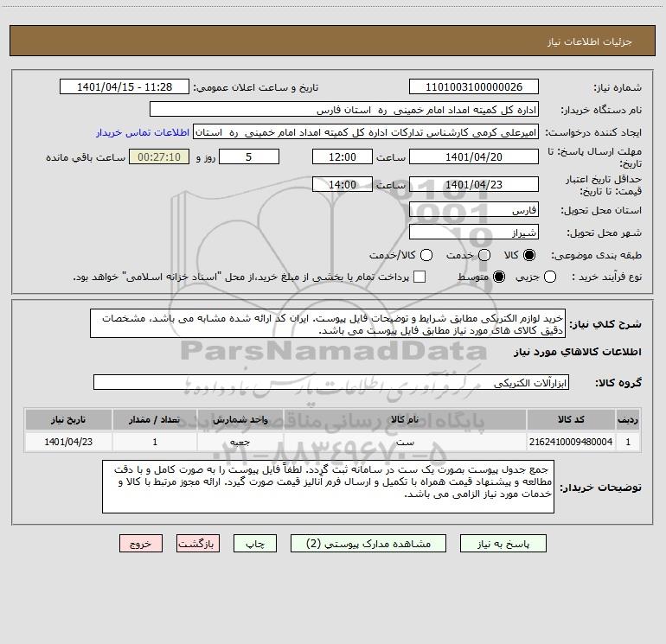The height and width of the screenshot is (644, 666).
Task: Click the goods group field ابزارآلات الکتریکی
Action: [x=331, y=382]
